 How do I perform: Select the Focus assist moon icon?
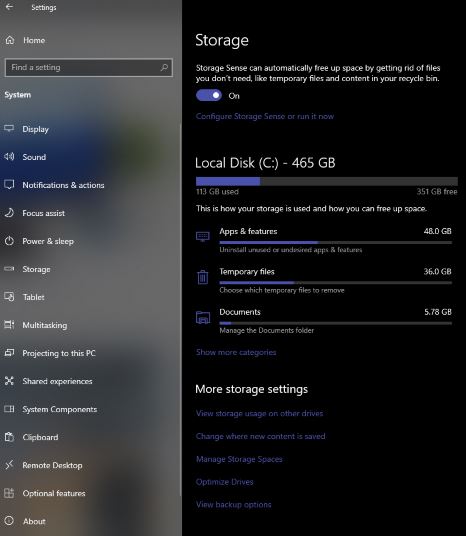click(x=9, y=213)
